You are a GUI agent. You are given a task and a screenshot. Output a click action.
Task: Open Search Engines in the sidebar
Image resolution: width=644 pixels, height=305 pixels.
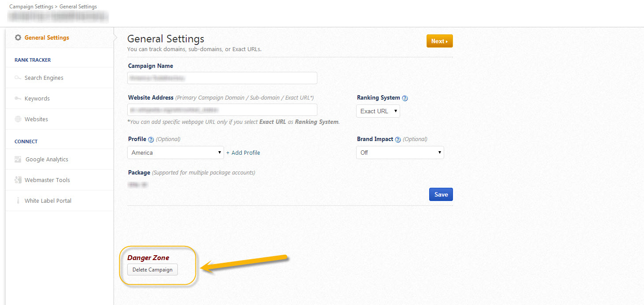coord(44,78)
